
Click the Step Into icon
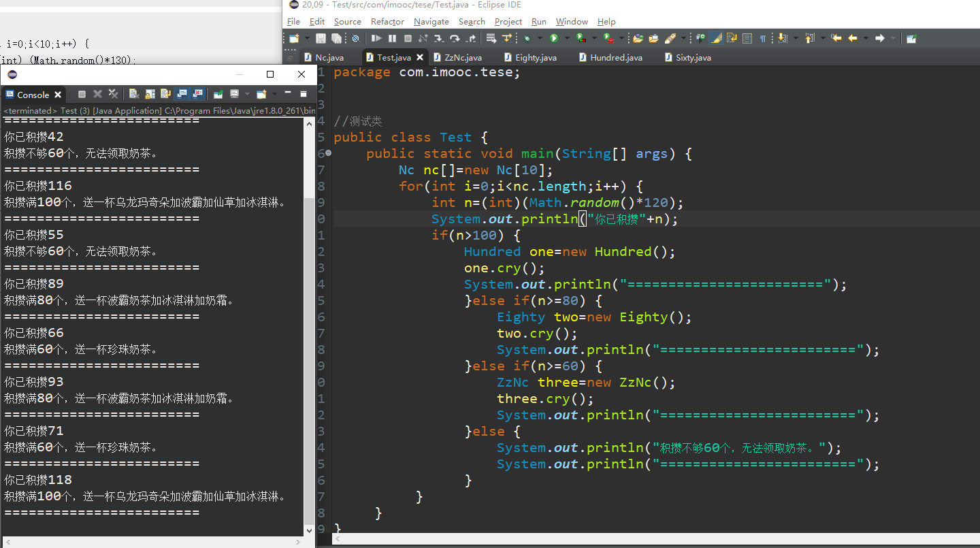point(439,38)
